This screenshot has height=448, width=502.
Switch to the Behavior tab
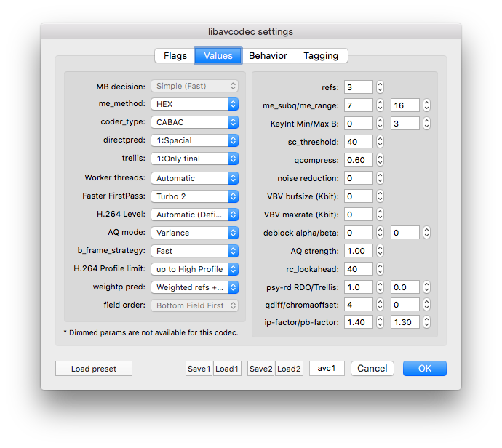coord(268,56)
